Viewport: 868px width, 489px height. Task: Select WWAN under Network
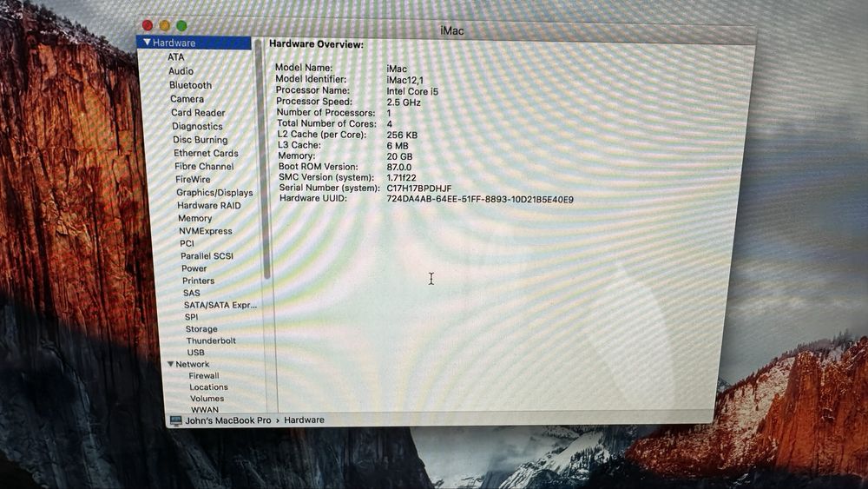[205, 410]
